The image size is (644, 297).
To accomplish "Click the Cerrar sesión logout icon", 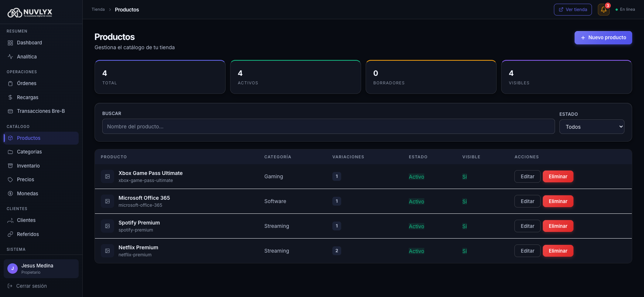I will (10, 286).
